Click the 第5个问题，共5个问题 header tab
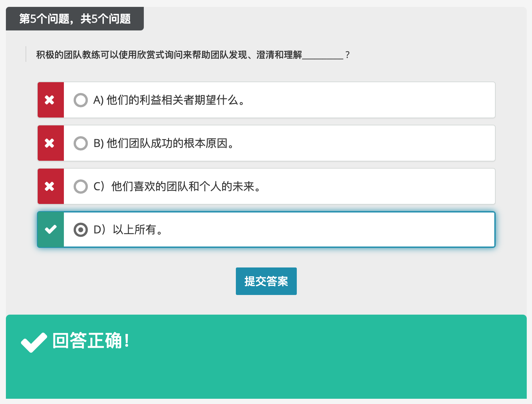532x404 pixels. coord(75,19)
